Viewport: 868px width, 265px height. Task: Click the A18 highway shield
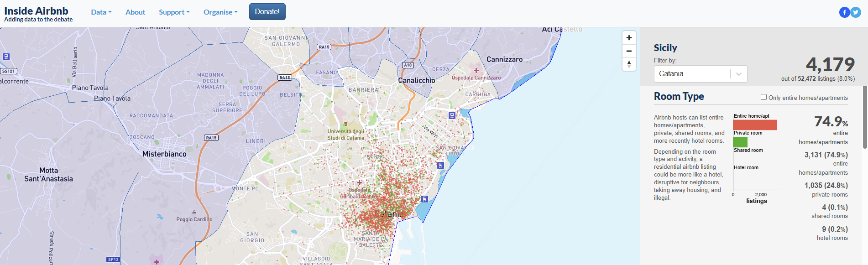(x=408, y=65)
